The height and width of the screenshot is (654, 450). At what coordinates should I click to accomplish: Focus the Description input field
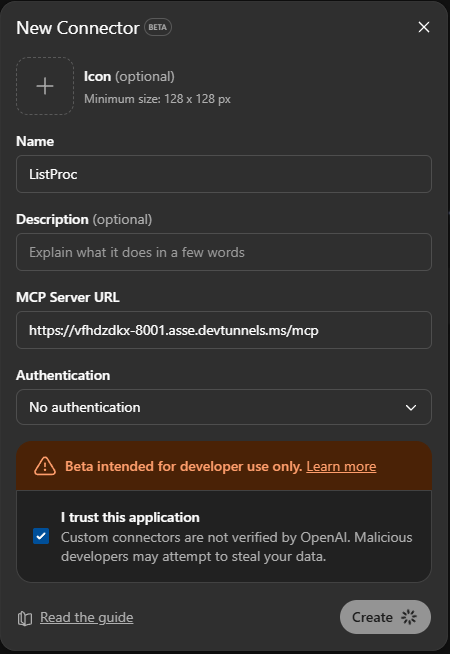pos(224,252)
